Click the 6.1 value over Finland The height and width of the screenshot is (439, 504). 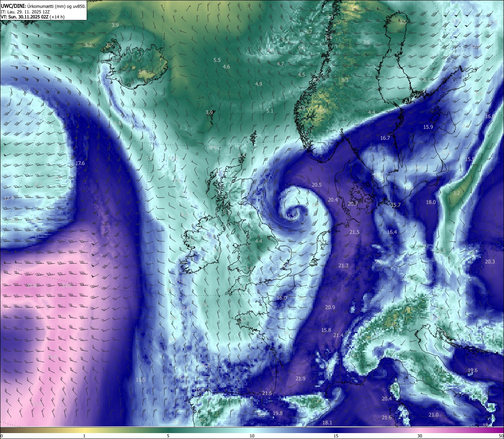(426, 80)
